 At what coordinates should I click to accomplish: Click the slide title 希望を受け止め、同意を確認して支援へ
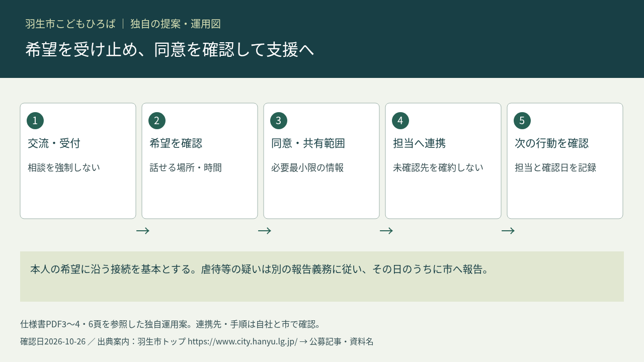click(x=170, y=49)
